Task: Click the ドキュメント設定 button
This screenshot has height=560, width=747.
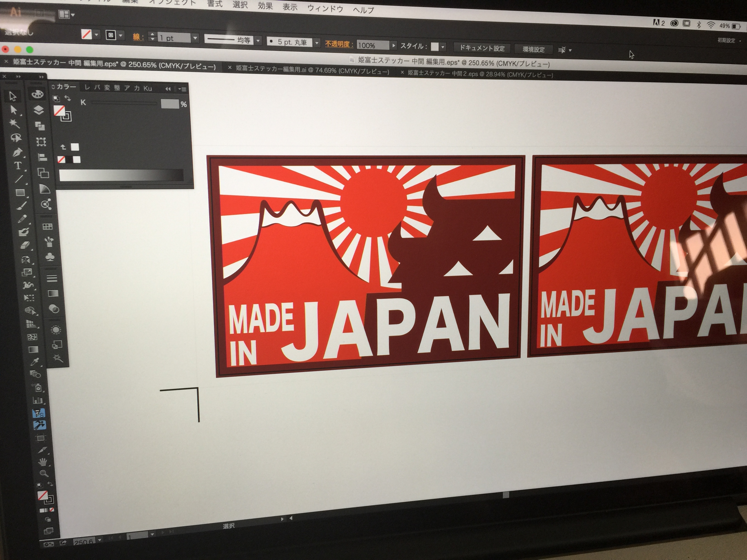Action: pos(482,48)
